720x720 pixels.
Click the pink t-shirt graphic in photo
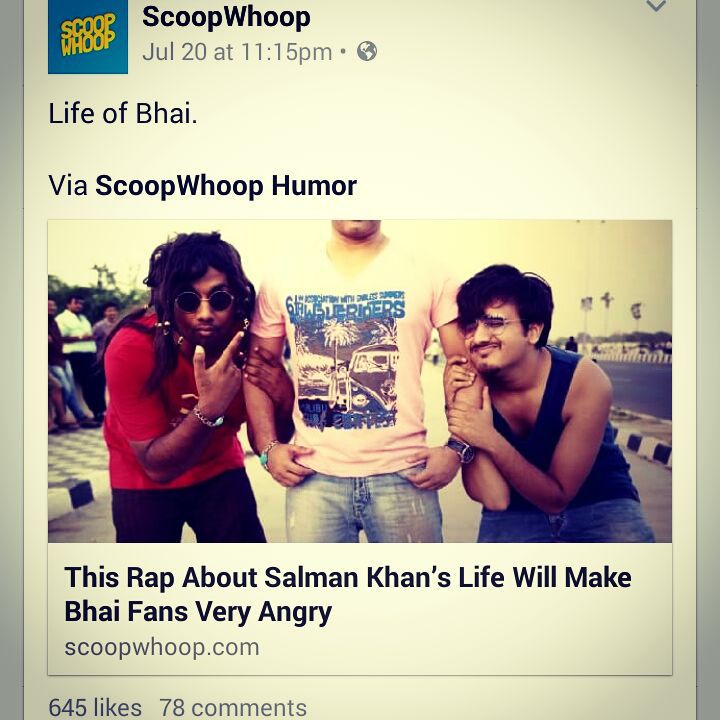348,360
